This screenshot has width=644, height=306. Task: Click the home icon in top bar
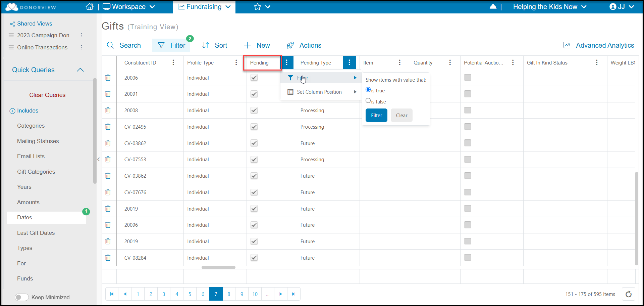[90, 7]
